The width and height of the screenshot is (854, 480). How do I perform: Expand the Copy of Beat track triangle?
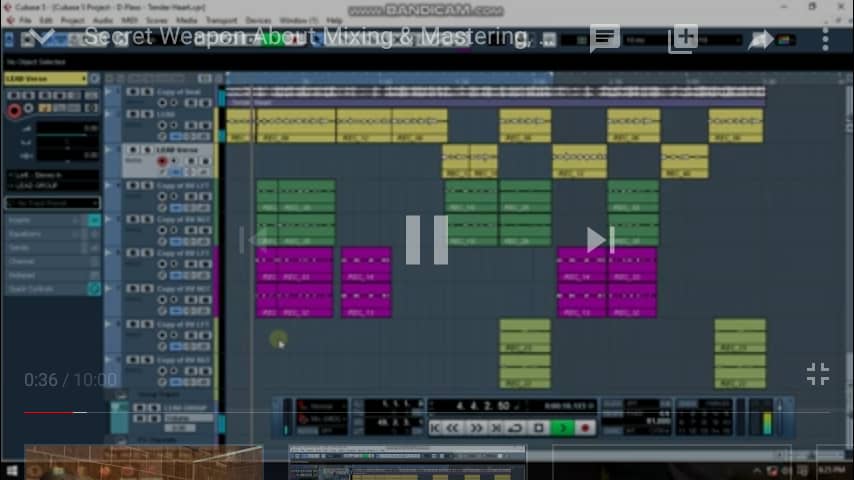[x=107, y=91]
